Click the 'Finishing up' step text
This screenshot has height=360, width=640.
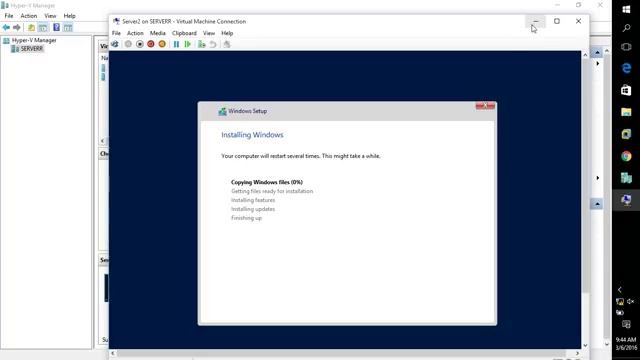click(x=247, y=218)
